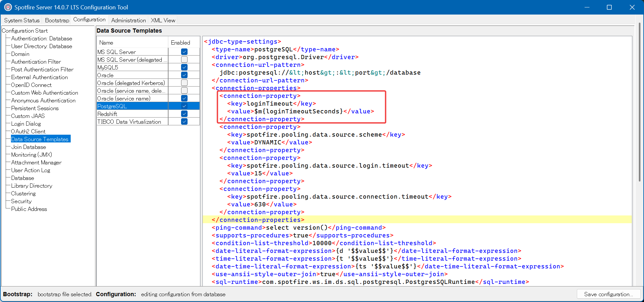Open Public Address settings
Viewport: 644px width, 302px height.
29,209
